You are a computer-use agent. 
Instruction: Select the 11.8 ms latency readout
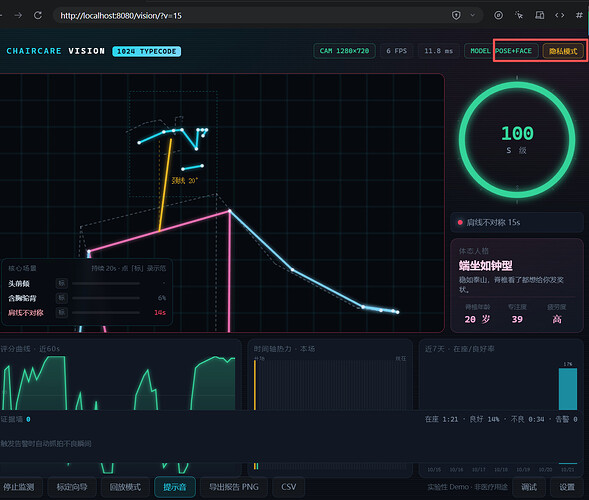pyautogui.click(x=438, y=51)
